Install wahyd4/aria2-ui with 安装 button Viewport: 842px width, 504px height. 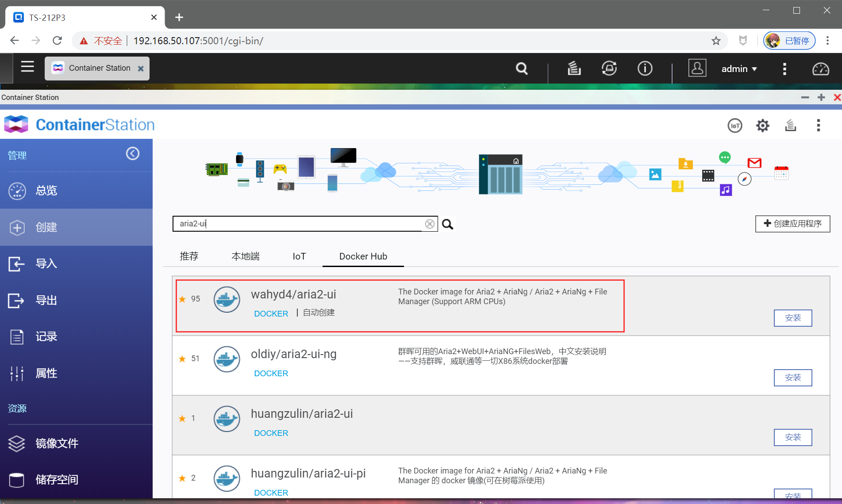(x=793, y=318)
